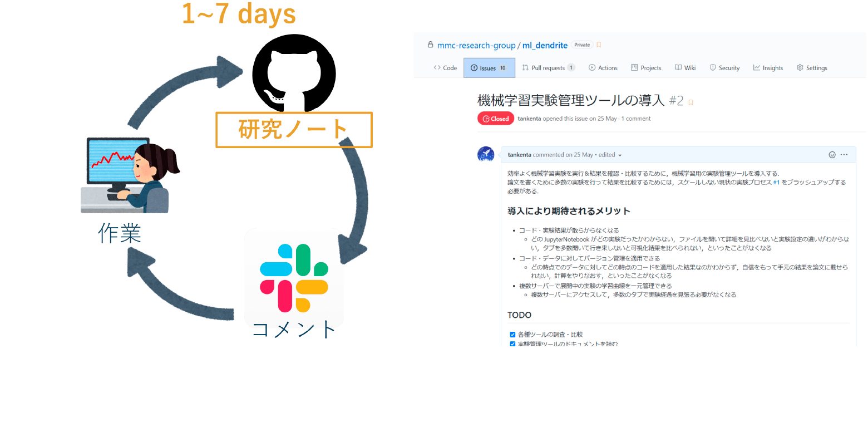Click the red Closed status badge
Screen dimensions: 868x432
point(496,119)
